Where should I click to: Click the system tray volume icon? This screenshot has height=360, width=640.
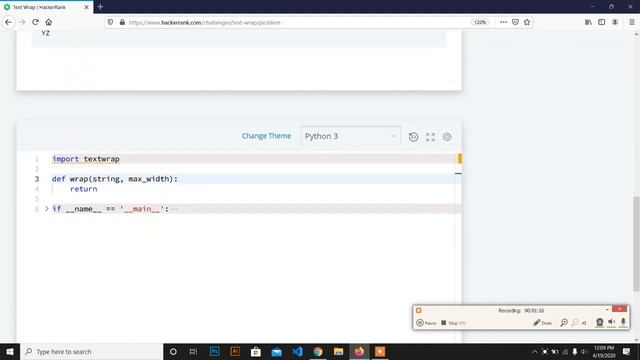tap(584, 351)
